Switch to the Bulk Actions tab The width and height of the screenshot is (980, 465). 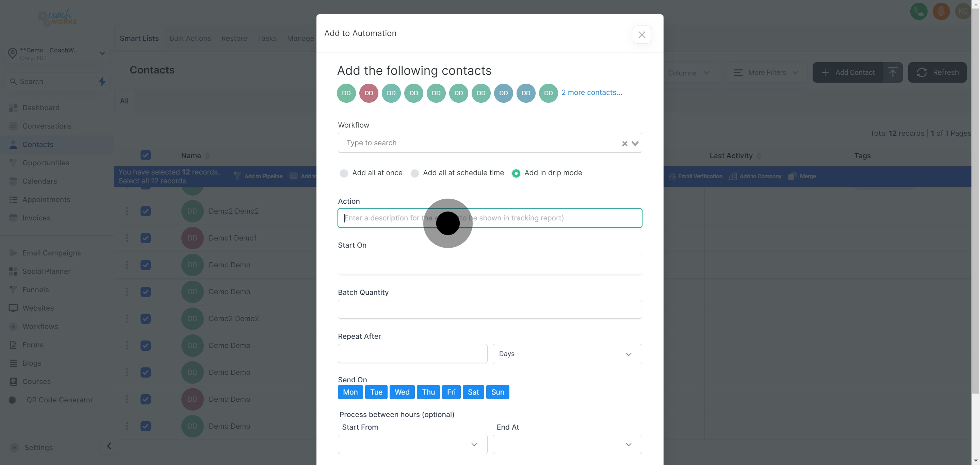tap(190, 38)
